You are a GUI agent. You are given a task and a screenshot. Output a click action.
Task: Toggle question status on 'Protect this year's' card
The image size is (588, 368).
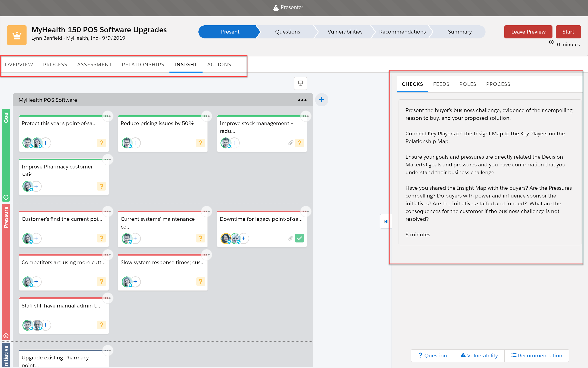(x=101, y=143)
